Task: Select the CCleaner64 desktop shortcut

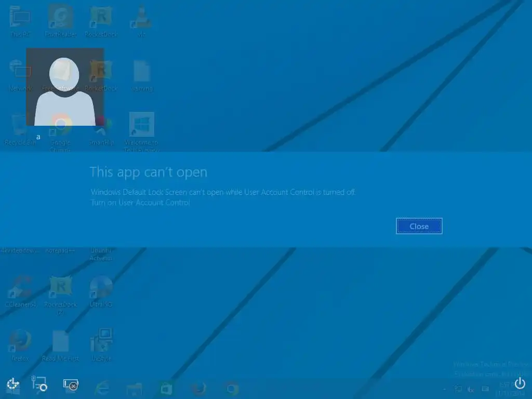Action: pyautogui.click(x=20, y=292)
